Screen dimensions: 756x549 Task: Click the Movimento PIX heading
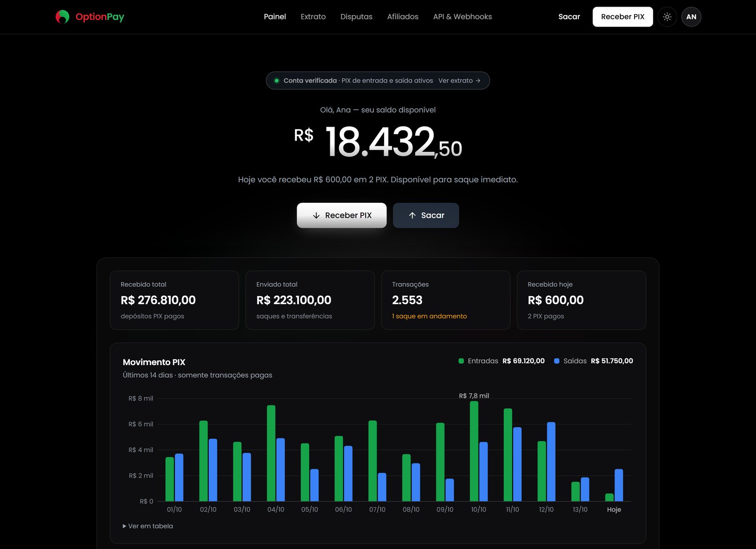(154, 362)
